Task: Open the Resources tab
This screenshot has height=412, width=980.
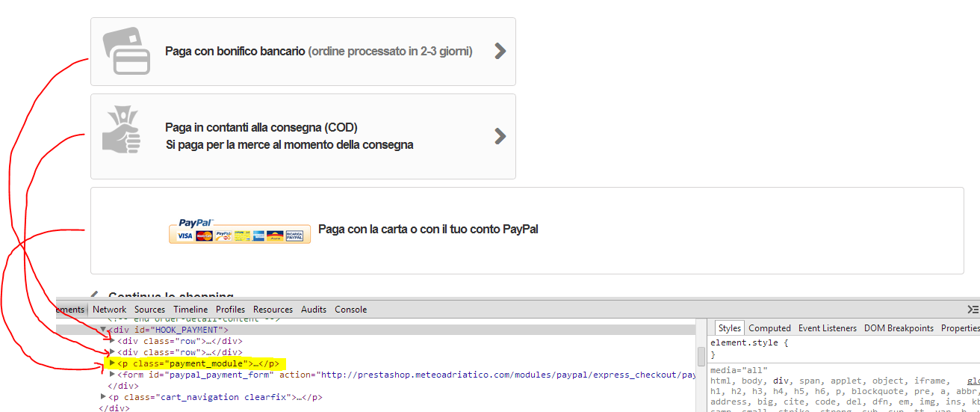Action: click(273, 310)
